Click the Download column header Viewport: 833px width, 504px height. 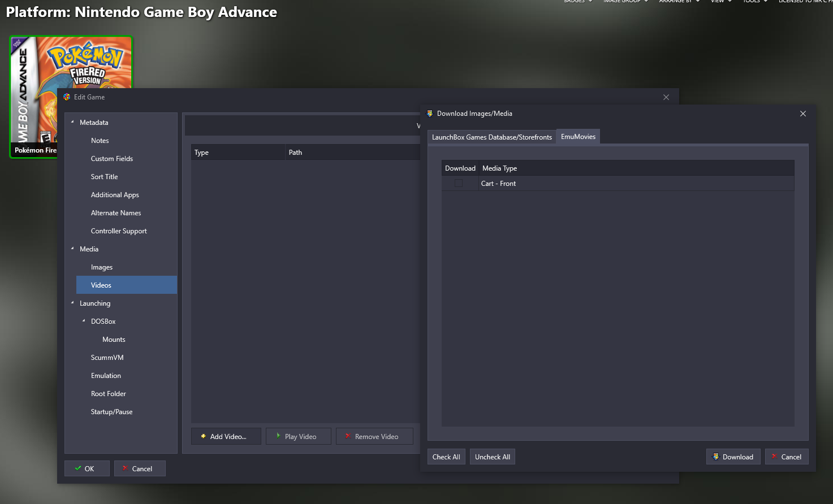[460, 168]
